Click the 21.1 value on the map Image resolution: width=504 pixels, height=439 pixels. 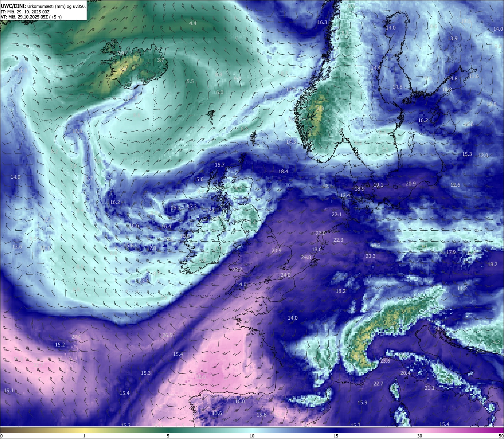(430, 388)
